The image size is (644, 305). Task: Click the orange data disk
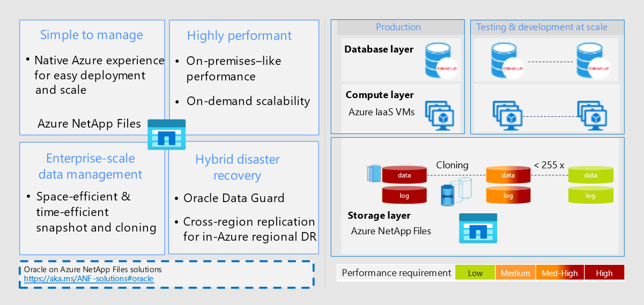508,175
